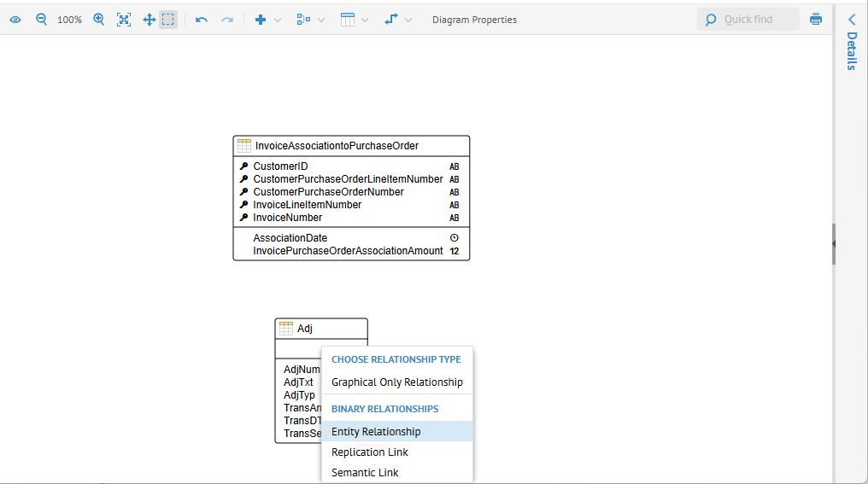The image size is (868, 484).
Task: Click the zoom in magnifier icon
Action: coord(99,20)
